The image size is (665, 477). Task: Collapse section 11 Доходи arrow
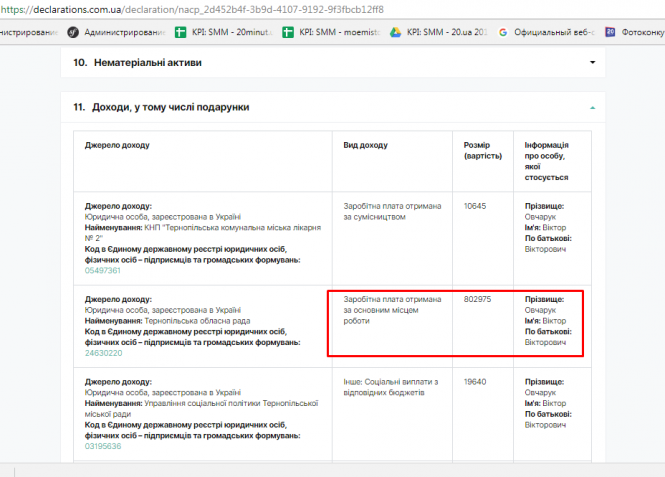[x=592, y=107]
